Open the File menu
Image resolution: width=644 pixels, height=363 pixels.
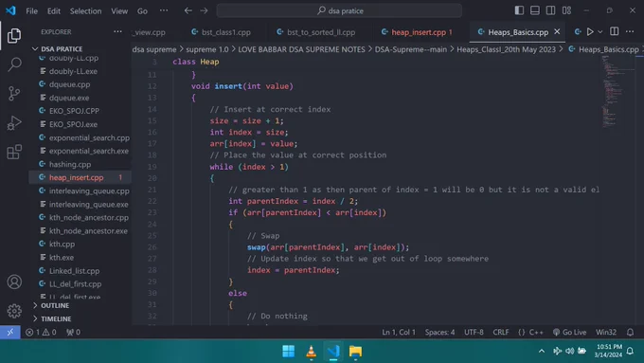click(x=31, y=11)
